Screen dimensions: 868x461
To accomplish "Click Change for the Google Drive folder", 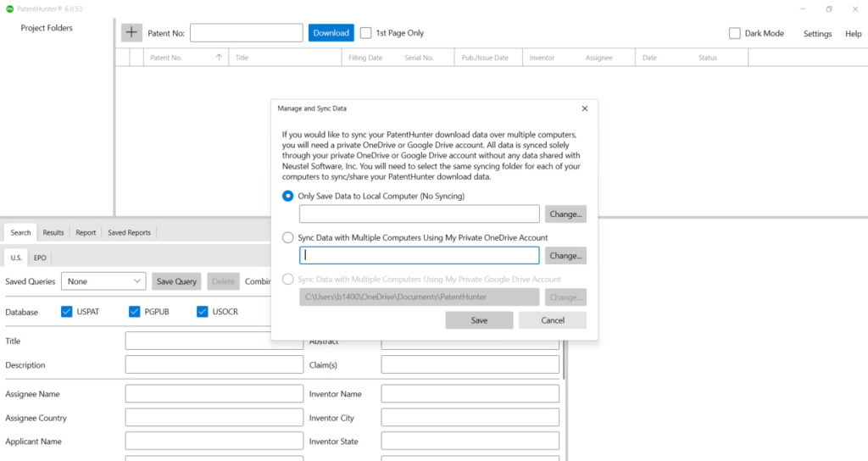I will click(565, 297).
